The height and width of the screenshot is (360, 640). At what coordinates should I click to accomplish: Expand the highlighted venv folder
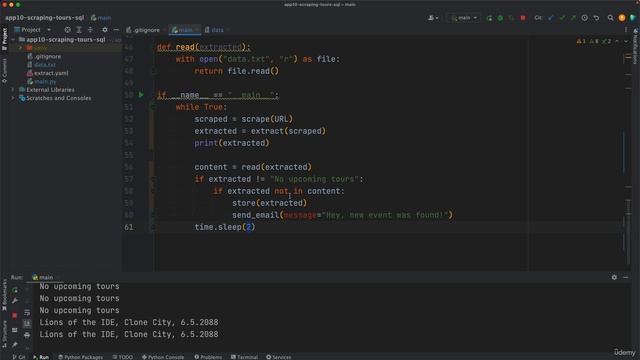20,48
